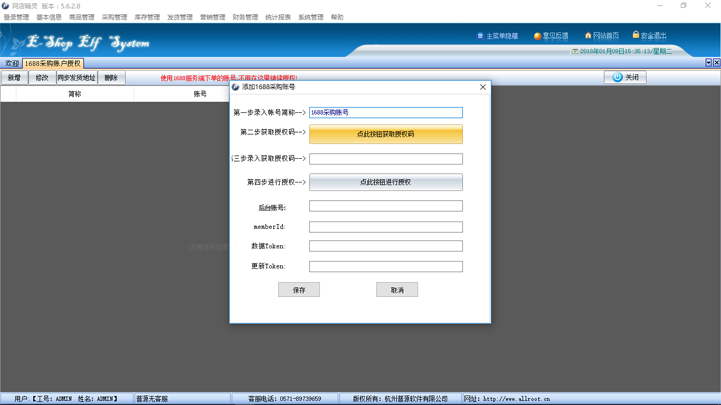The image size is (721, 405).
Task: Open the 采购管理 menu
Action: 114,17
